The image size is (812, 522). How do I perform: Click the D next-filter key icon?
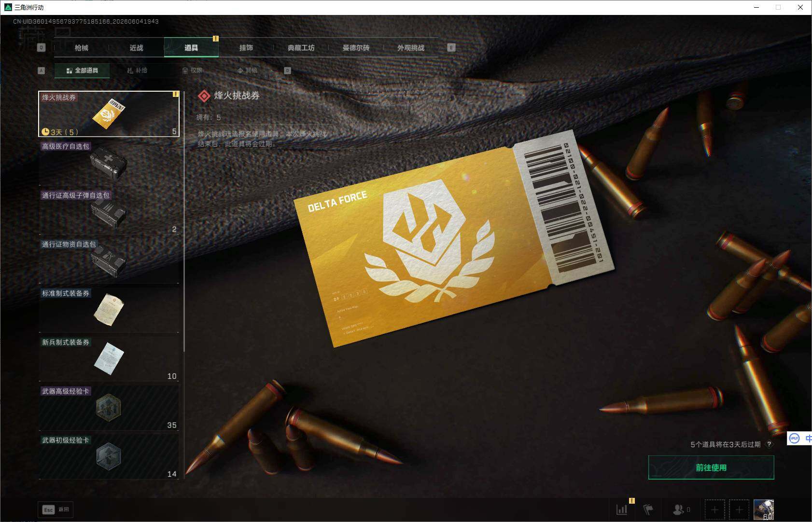pos(287,70)
